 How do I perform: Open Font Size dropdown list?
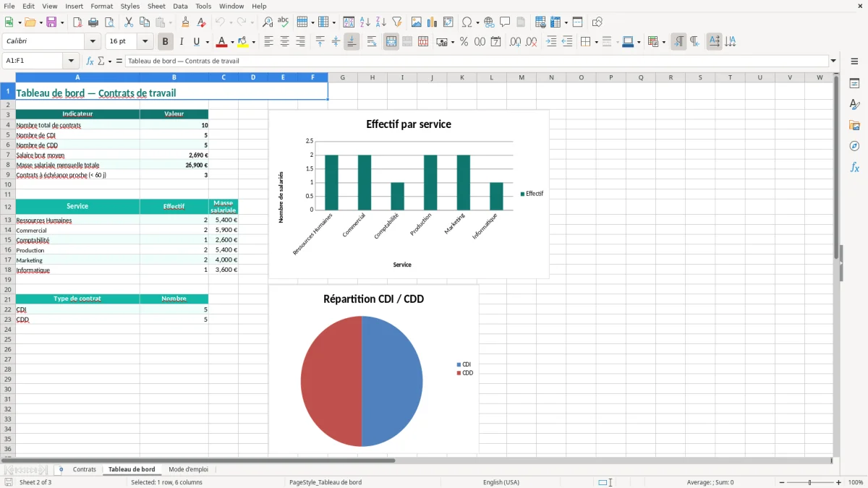(145, 42)
